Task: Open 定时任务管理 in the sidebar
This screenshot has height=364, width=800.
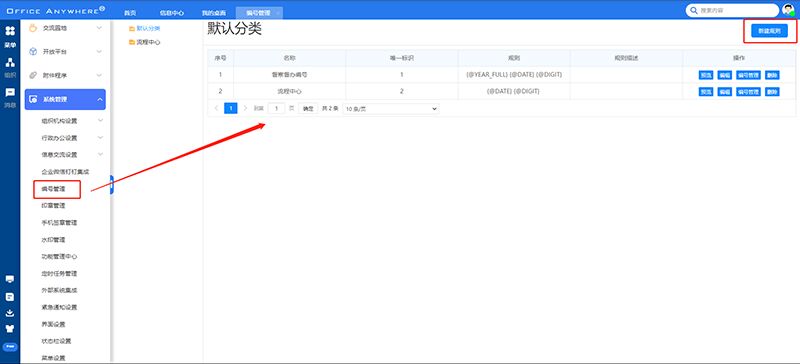Action: click(x=59, y=273)
